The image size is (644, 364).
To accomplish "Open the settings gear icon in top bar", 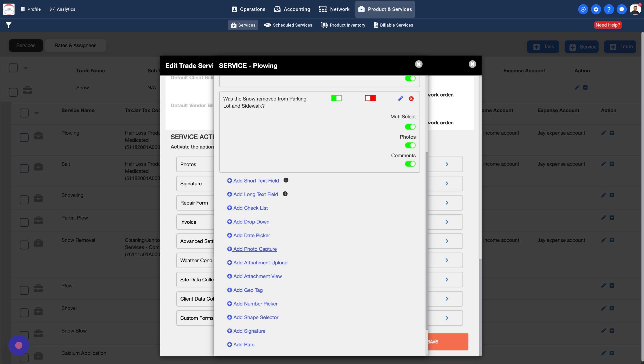I will [x=596, y=9].
